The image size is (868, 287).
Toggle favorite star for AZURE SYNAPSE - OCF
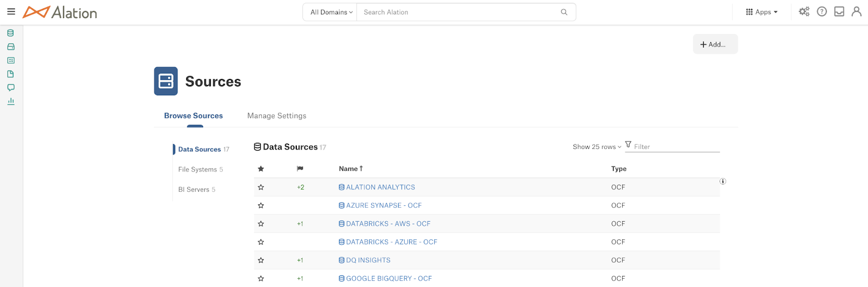coord(261,205)
